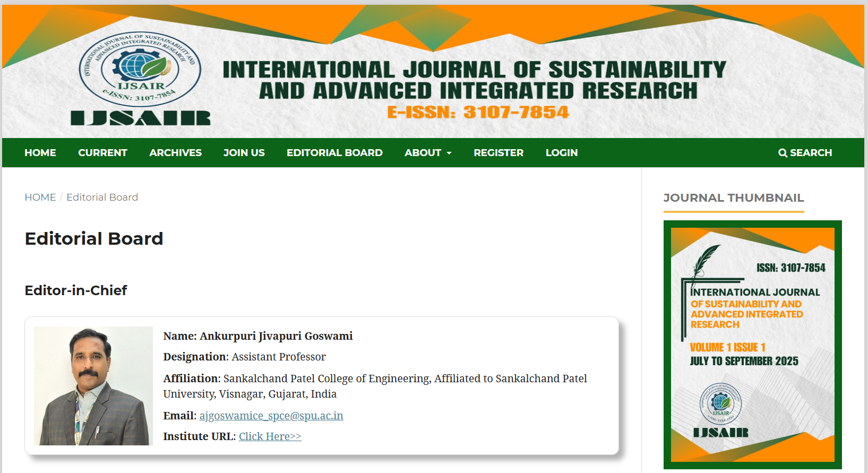
Task: Click the Editor-in-Chief profile photo
Action: click(x=93, y=386)
